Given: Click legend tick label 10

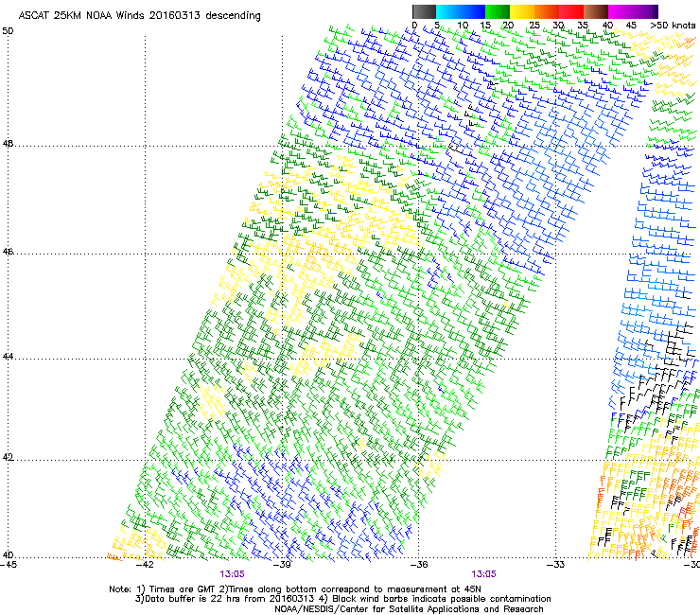Looking at the screenshot, I should tap(463, 26).
